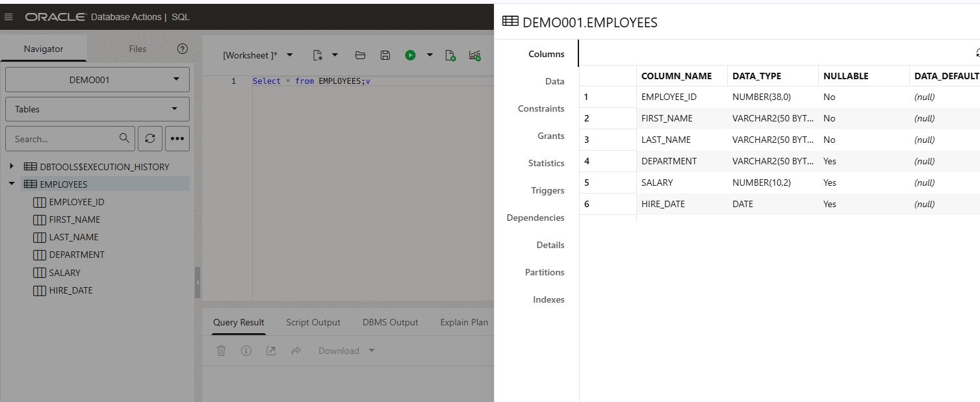
Task: Select the Columns tab
Action: click(546, 54)
